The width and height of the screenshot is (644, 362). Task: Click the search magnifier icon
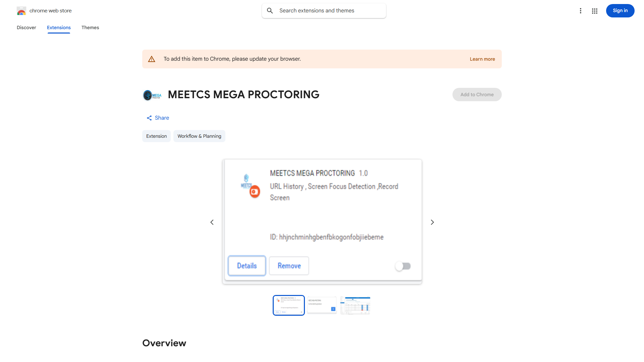coord(270,11)
